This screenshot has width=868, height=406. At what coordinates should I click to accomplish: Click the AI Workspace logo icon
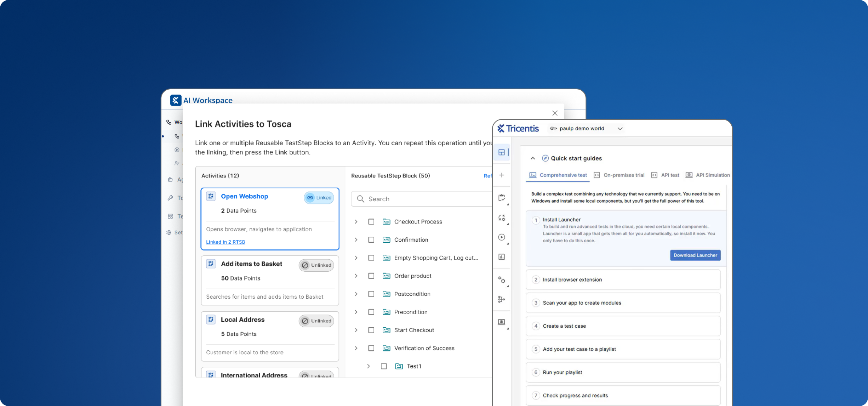(176, 100)
